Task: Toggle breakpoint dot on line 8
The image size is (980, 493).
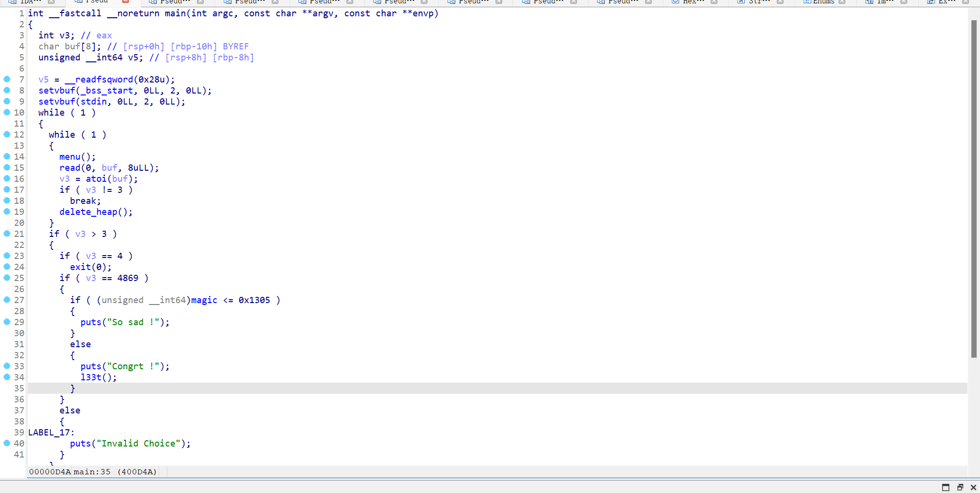Action: 7,90
